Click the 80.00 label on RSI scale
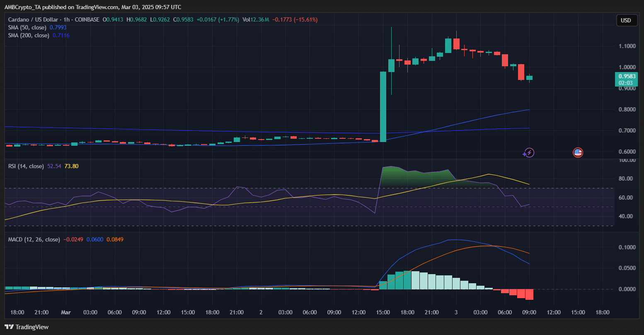 [625, 179]
